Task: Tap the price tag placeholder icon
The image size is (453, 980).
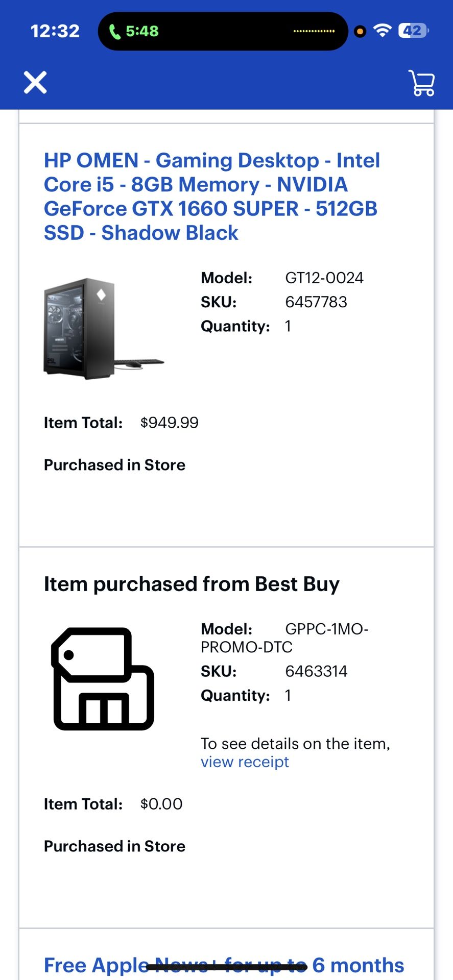Action: pyautogui.click(x=103, y=678)
